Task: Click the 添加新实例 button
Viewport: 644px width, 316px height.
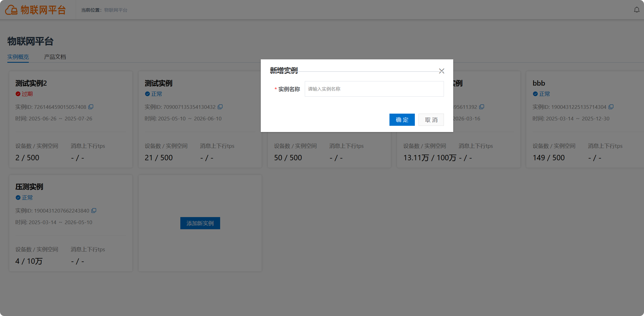Action: click(200, 223)
